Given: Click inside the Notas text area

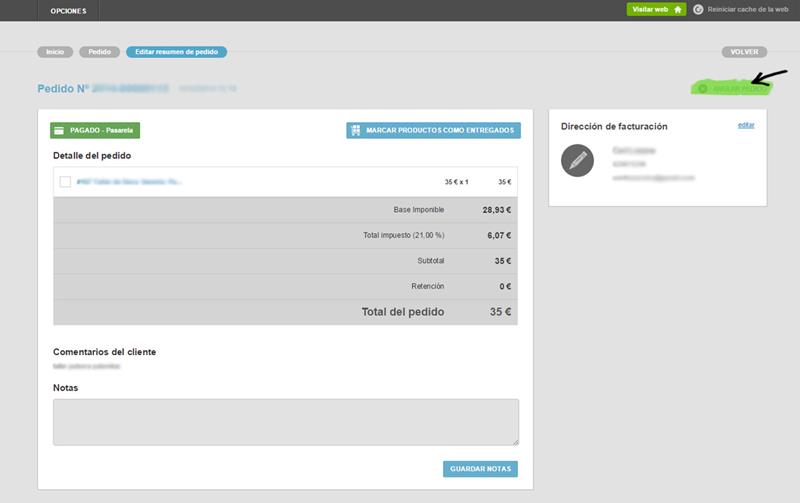Looking at the screenshot, I should click(x=285, y=421).
